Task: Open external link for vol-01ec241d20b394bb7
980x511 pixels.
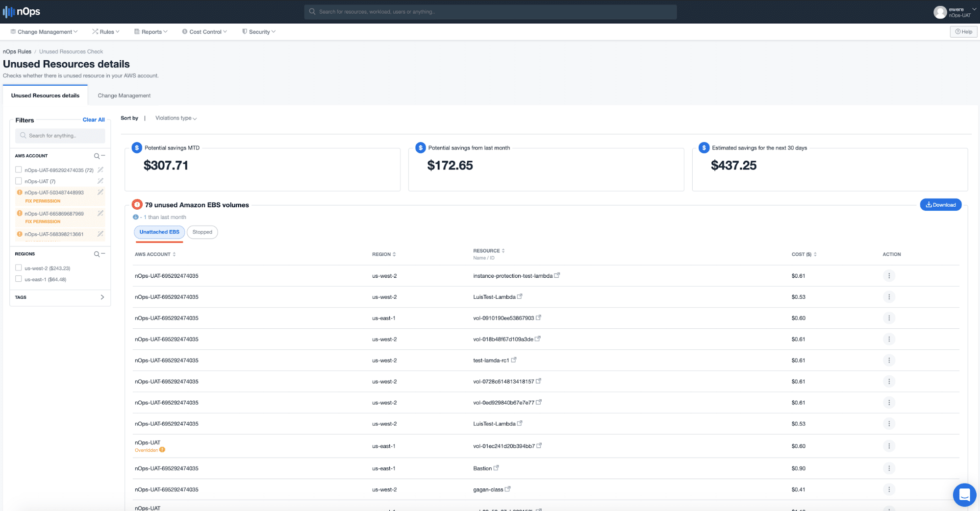Action: coord(539,445)
